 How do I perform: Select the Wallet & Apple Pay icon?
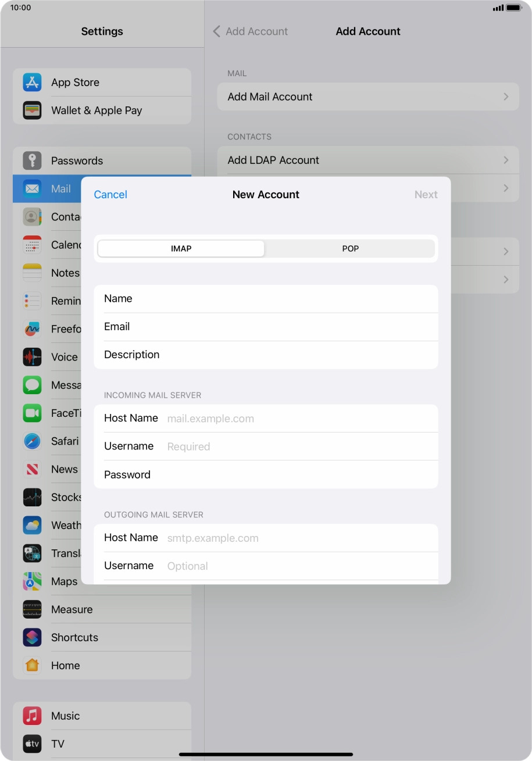point(32,110)
